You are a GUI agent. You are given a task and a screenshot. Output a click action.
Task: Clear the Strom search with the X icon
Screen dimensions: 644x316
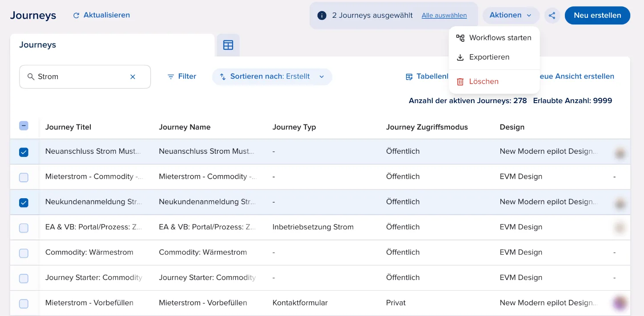133,77
